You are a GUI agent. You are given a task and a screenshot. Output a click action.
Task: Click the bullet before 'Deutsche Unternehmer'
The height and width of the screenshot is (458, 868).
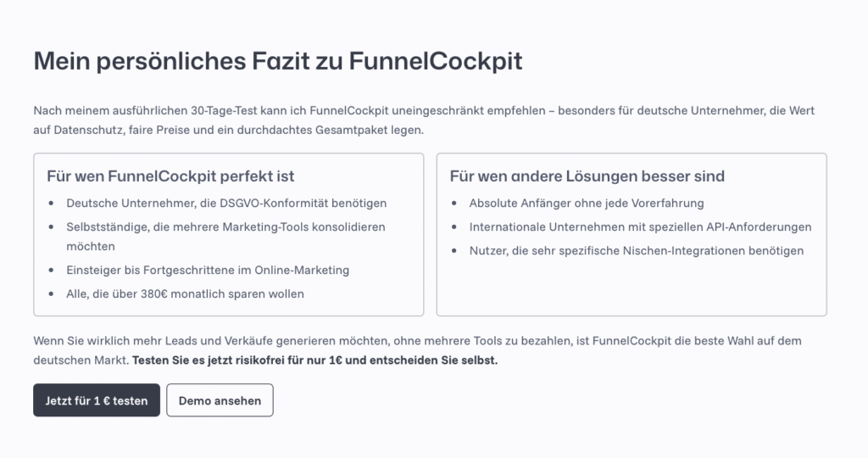click(51, 204)
